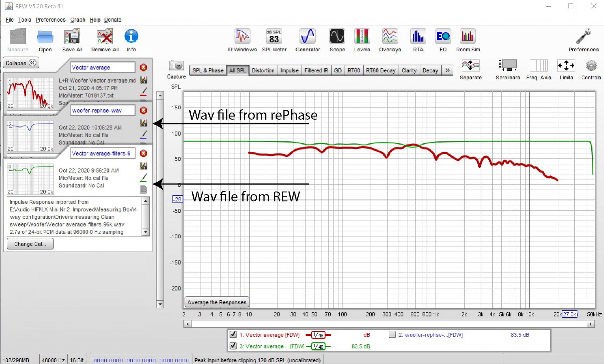The width and height of the screenshot is (604, 364).
Task: Save icon for Vector average-filters-9 measurement
Action: pos(143,166)
